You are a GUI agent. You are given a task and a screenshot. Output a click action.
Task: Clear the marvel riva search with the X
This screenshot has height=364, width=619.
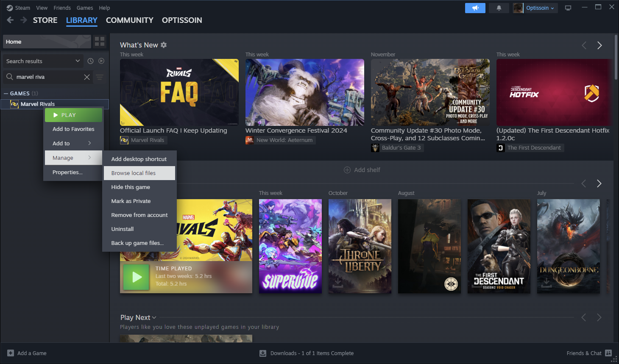87,77
